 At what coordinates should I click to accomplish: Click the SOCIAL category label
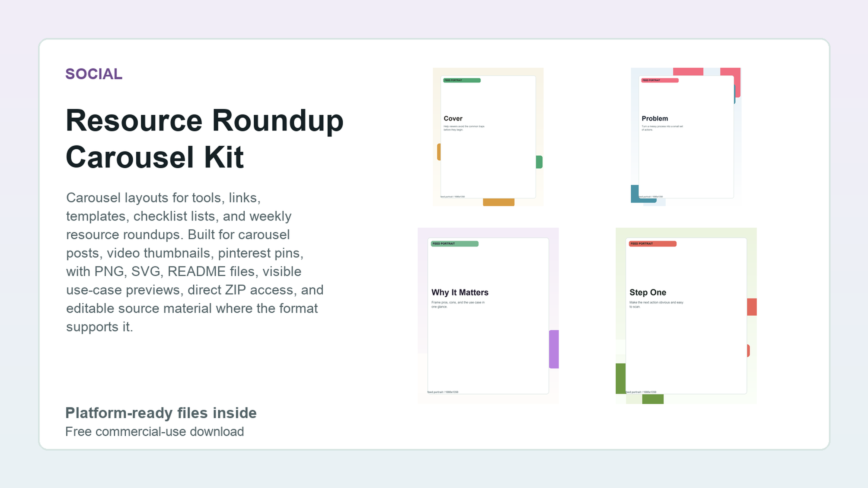click(x=94, y=74)
